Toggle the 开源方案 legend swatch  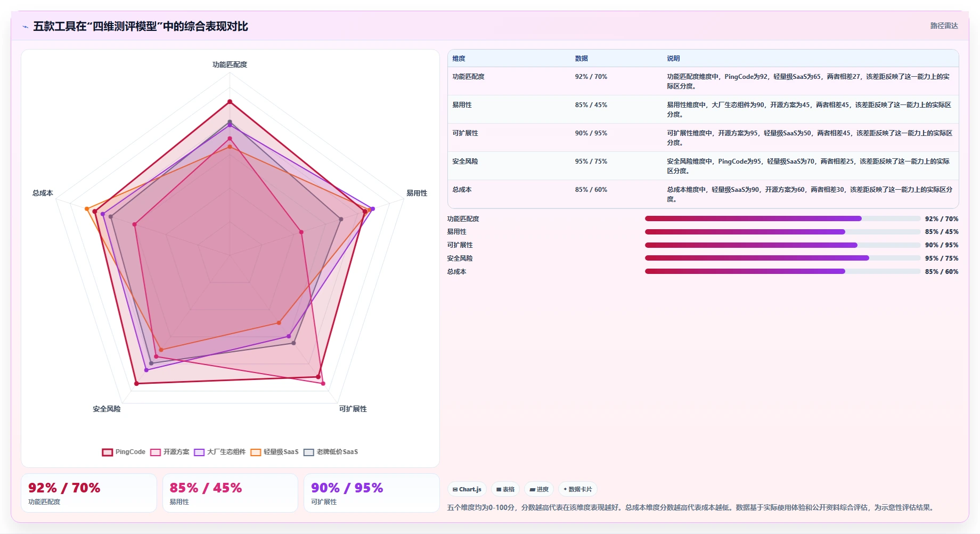click(156, 452)
